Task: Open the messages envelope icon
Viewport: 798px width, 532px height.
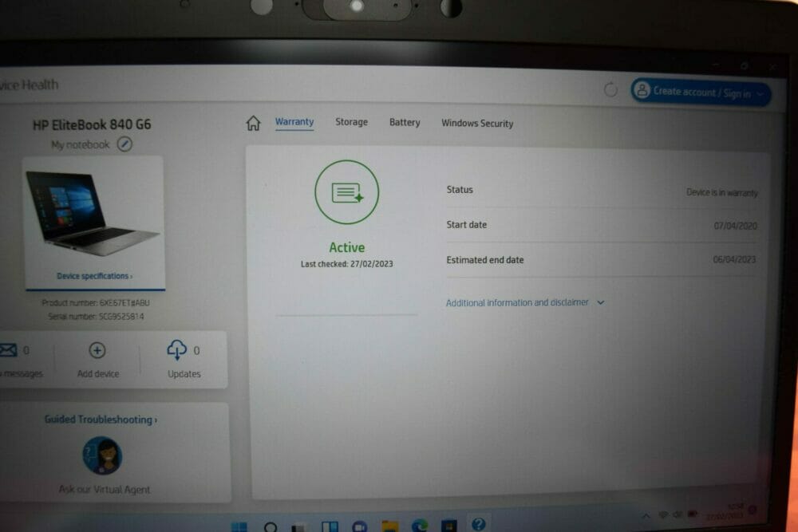Action: point(8,350)
